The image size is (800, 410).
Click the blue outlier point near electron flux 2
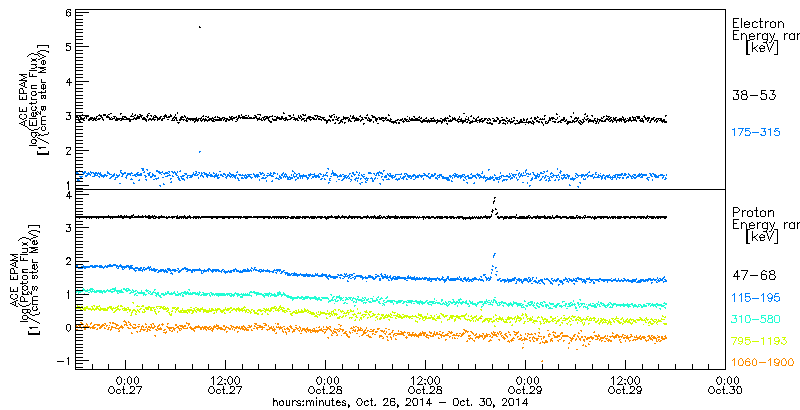(200, 151)
